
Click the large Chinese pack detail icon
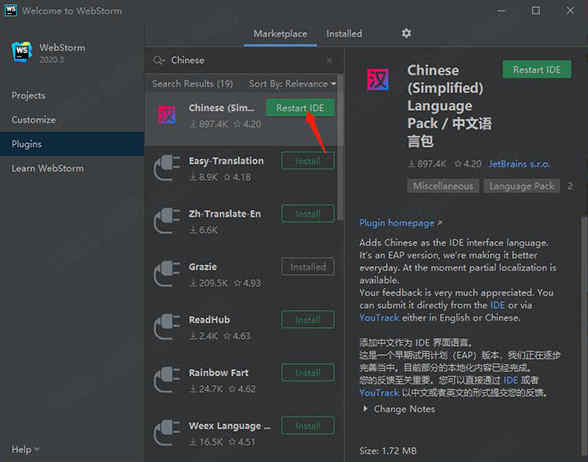(378, 80)
